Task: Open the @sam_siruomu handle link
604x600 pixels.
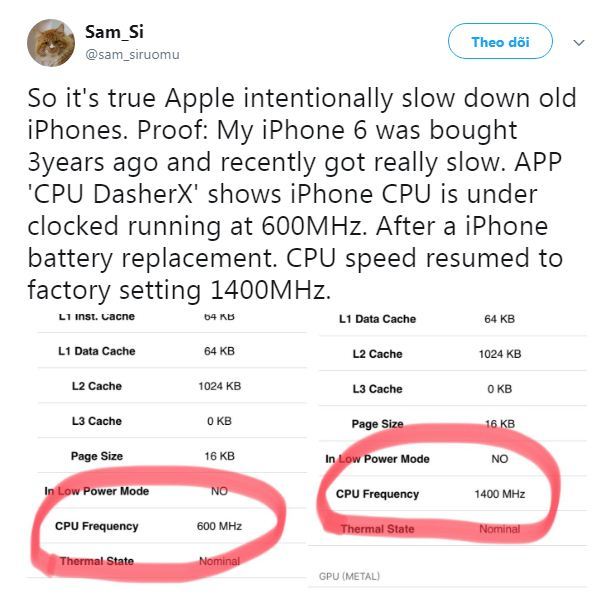Action: tap(133, 53)
